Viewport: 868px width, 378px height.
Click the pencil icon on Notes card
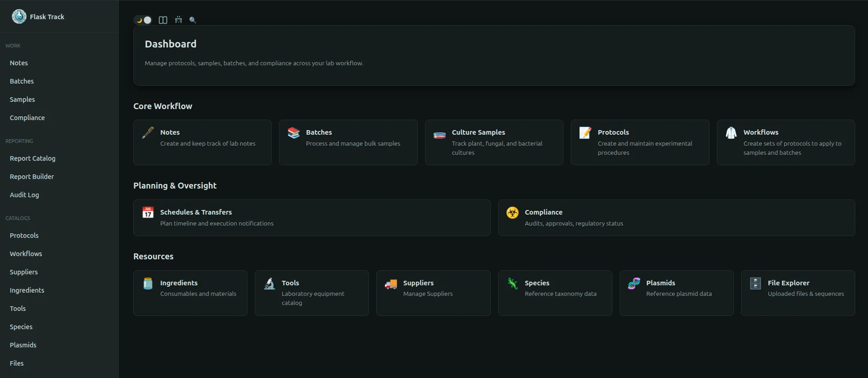point(148,133)
